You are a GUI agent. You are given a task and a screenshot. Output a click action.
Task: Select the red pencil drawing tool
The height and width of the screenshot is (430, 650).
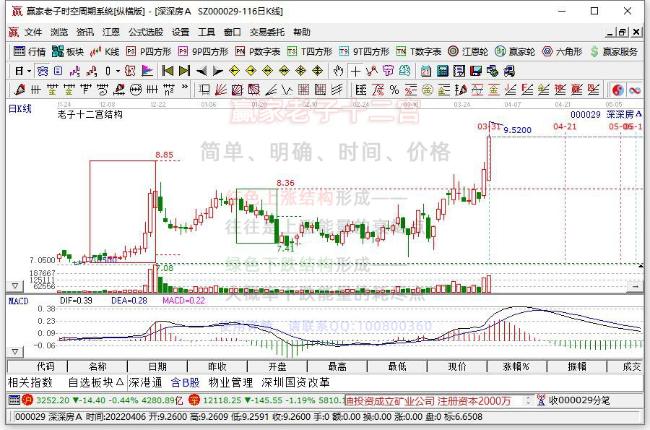(x=19, y=90)
